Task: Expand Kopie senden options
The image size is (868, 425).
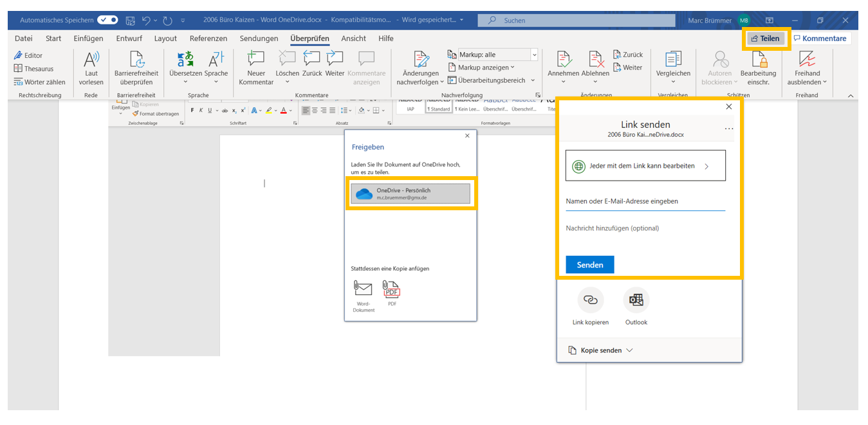Action: 601,350
